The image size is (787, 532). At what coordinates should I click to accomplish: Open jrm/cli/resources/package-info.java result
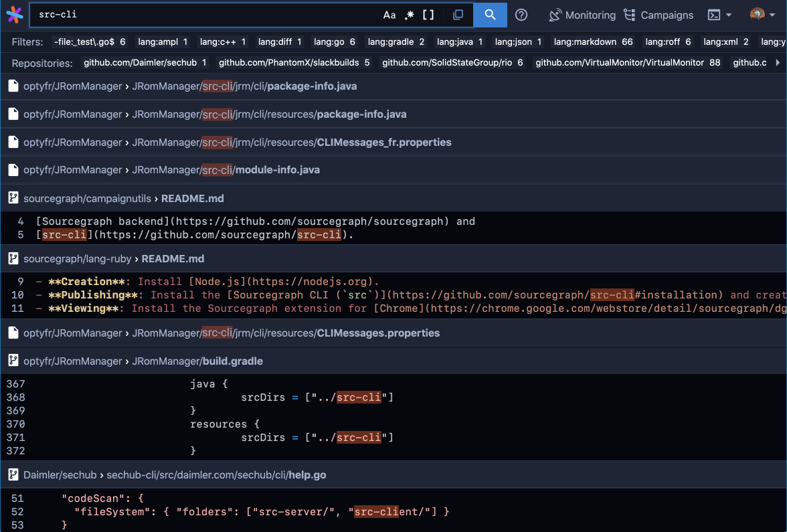(x=269, y=114)
